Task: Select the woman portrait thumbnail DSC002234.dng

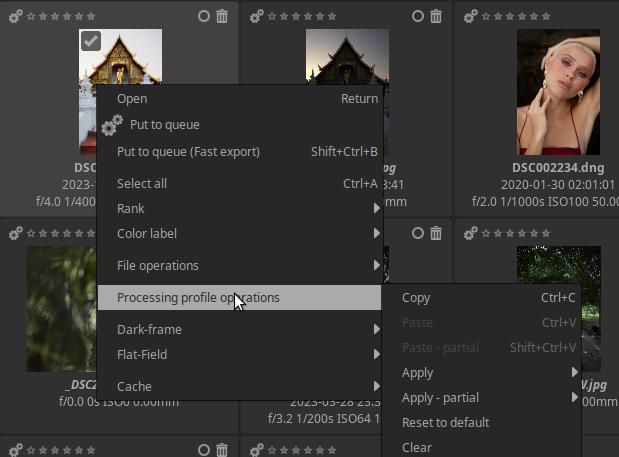Action: point(551,91)
